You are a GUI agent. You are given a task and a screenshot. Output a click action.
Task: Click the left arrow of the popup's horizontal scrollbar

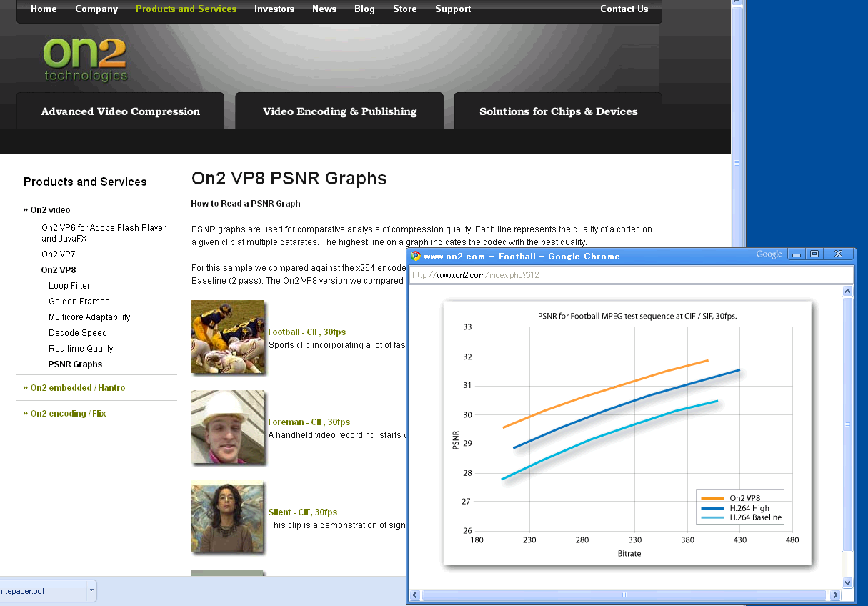pyautogui.click(x=416, y=595)
